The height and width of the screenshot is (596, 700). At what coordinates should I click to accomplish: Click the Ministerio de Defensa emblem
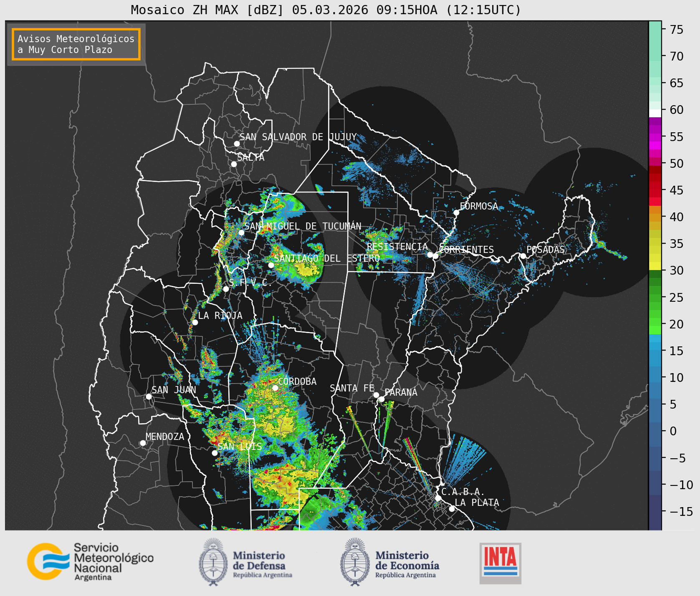click(214, 562)
